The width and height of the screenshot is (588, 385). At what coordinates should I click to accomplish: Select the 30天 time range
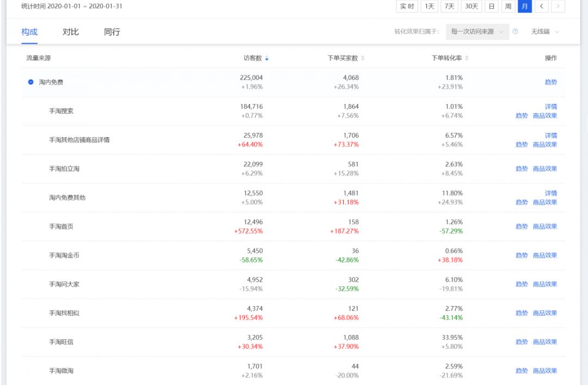click(471, 7)
